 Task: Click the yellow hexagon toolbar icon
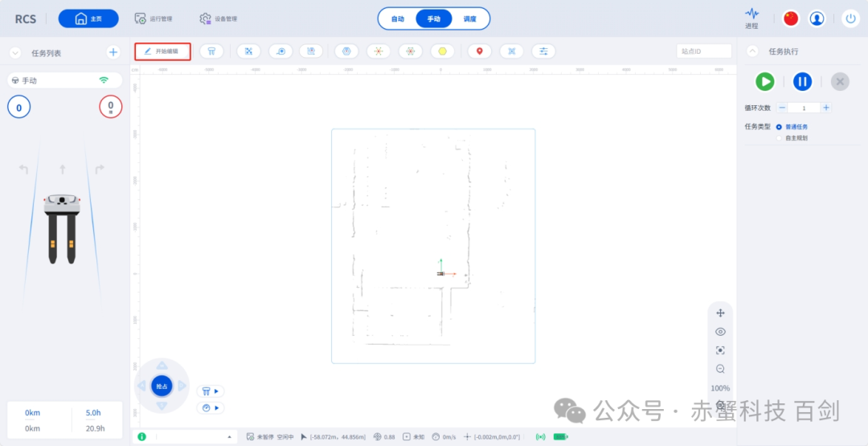pyautogui.click(x=442, y=51)
